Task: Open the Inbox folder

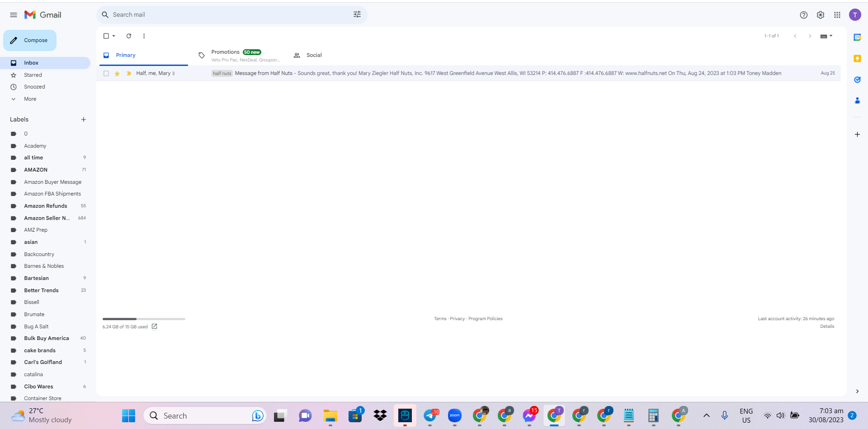Action: (x=45, y=63)
